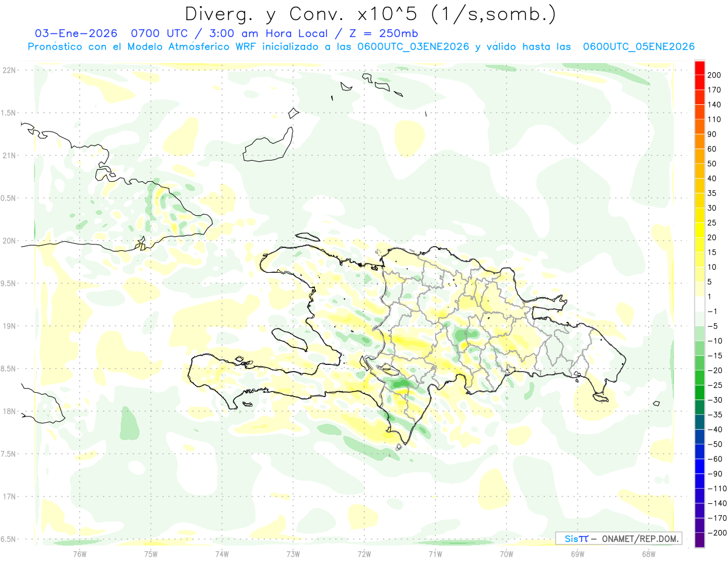Click the red swatch above 200 on legend

(700, 67)
